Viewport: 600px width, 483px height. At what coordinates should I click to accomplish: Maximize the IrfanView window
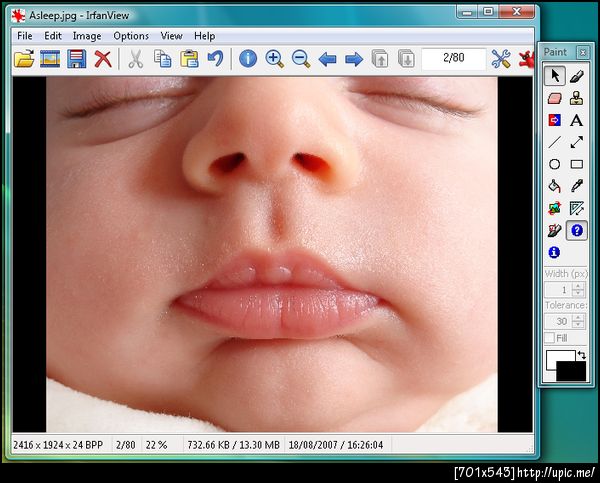pos(488,12)
